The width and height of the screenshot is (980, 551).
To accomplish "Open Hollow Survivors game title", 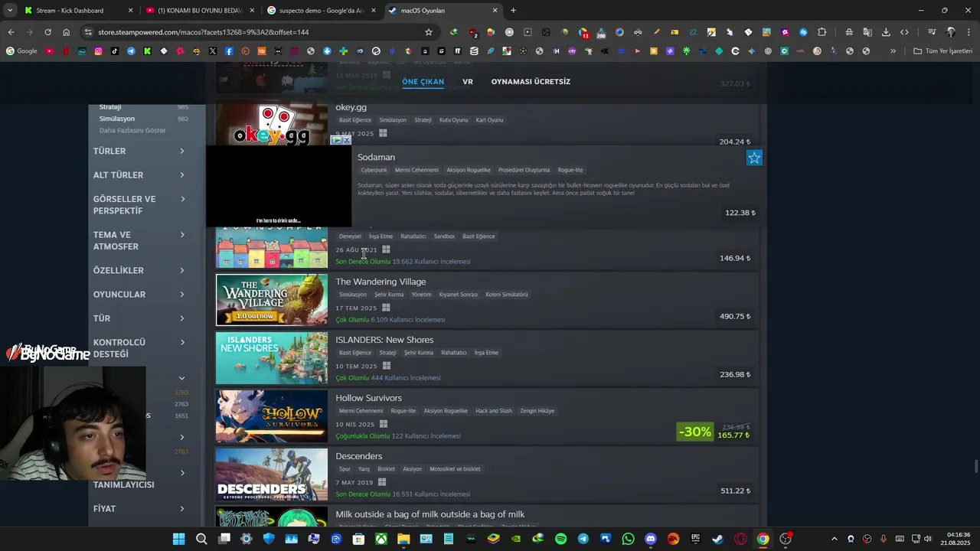I will 368,398.
